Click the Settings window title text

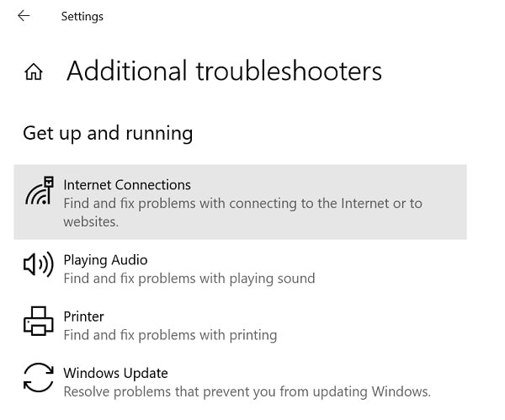(82, 16)
